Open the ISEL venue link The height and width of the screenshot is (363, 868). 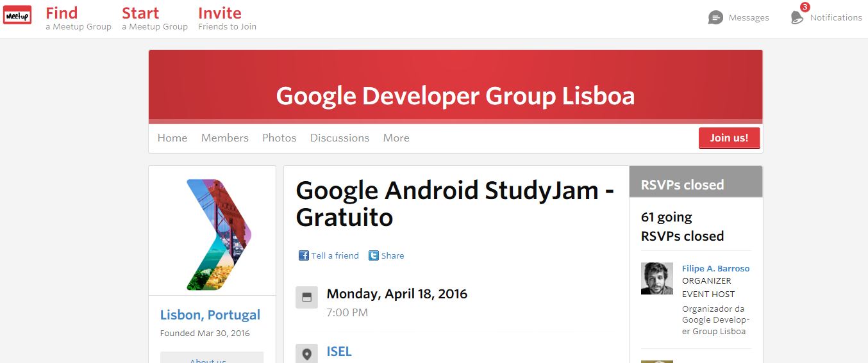339,351
